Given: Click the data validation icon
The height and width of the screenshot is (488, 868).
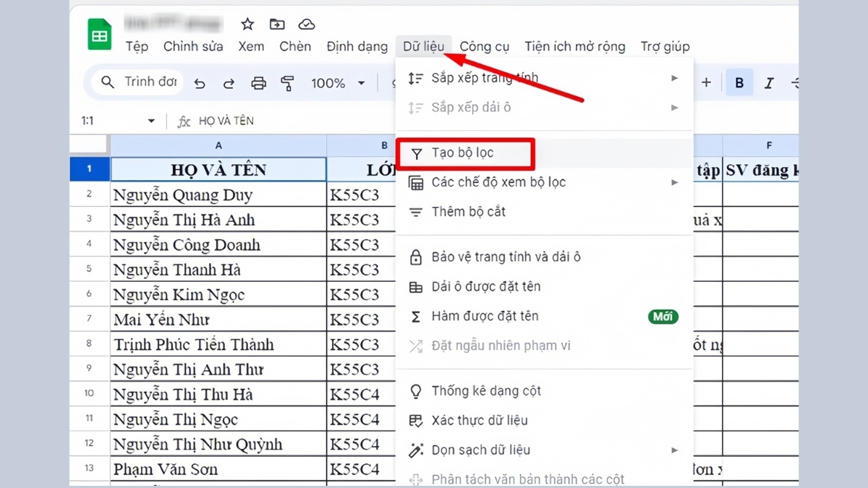Looking at the screenshot, I should coord(416,420).
